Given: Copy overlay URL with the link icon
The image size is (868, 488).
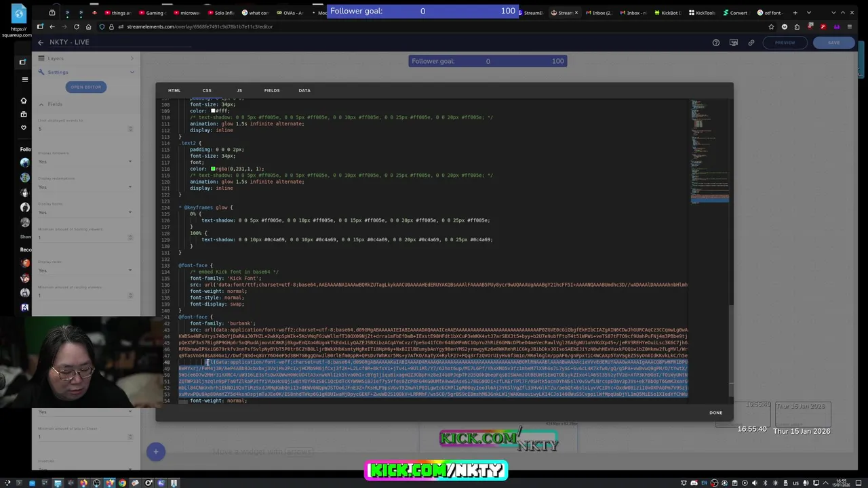Looking at the screenshot, I should 751,42.
